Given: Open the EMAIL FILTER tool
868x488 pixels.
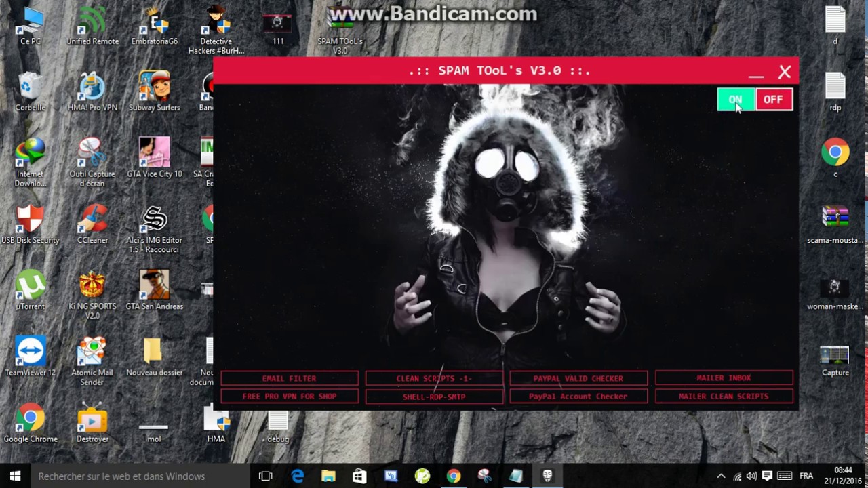Looking at the screenshot, I should click(290, 378).
